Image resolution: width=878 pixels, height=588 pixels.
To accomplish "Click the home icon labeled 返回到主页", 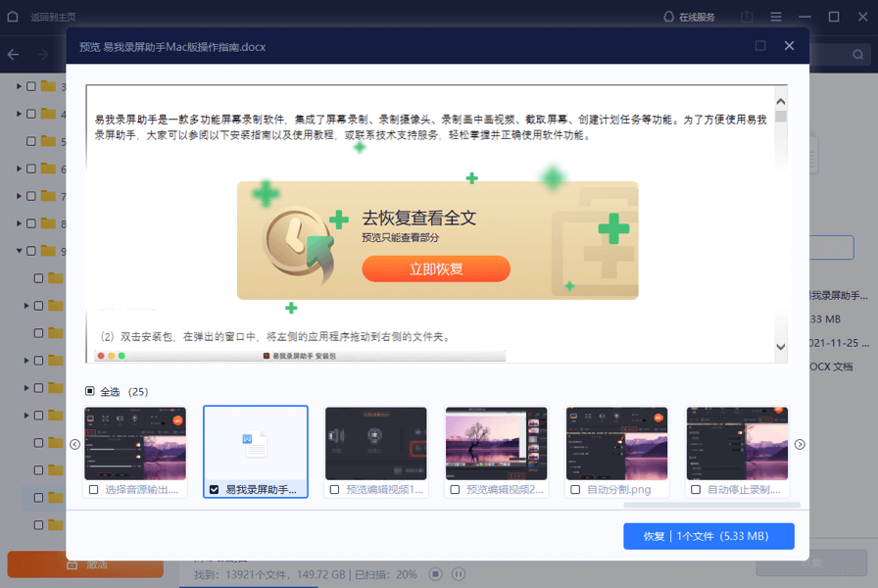I will (13, 17).
